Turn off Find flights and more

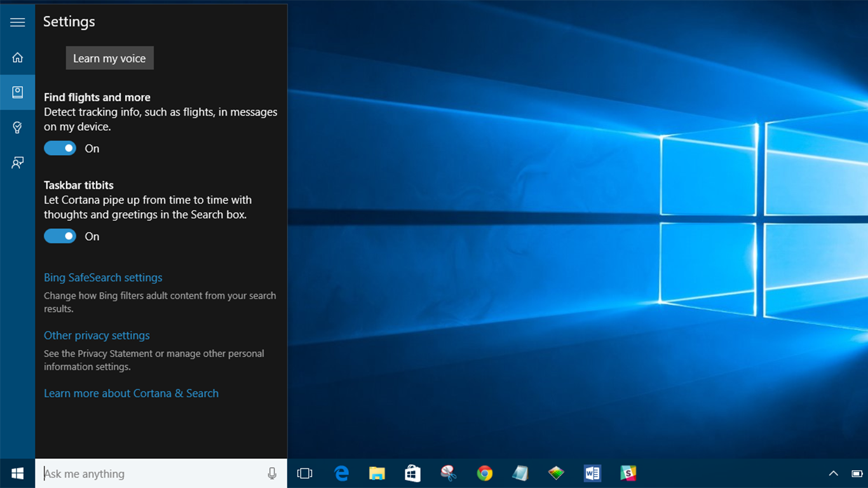(x=60, y=148)
